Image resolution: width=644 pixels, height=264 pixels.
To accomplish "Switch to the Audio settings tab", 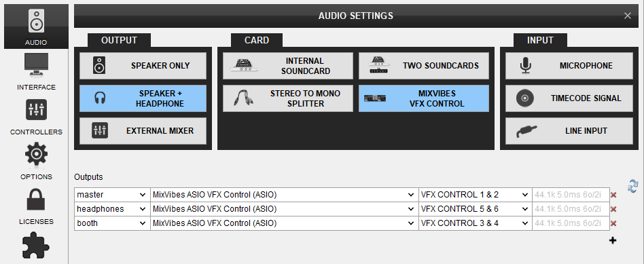I will coord(36,26).
